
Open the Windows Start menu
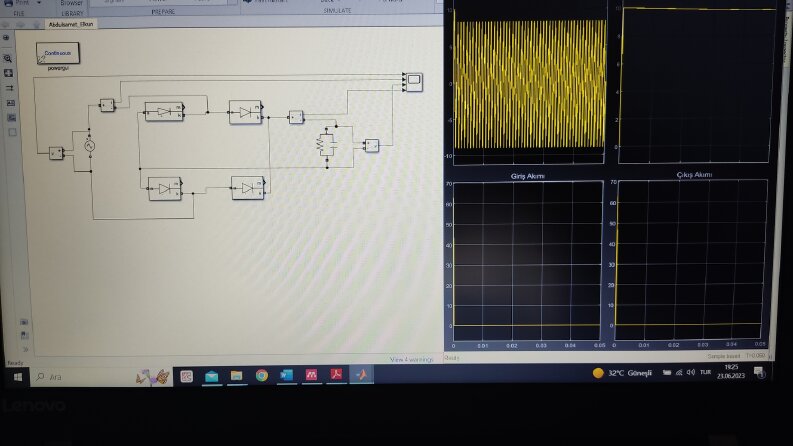pyautogui.click(x=18, y=377)
